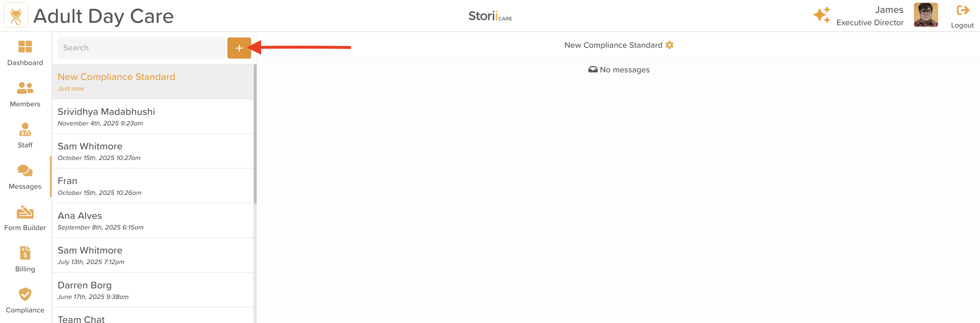The image size is (980, 323).
Task: Click the Search conversations field
Action: coord(141,48)
